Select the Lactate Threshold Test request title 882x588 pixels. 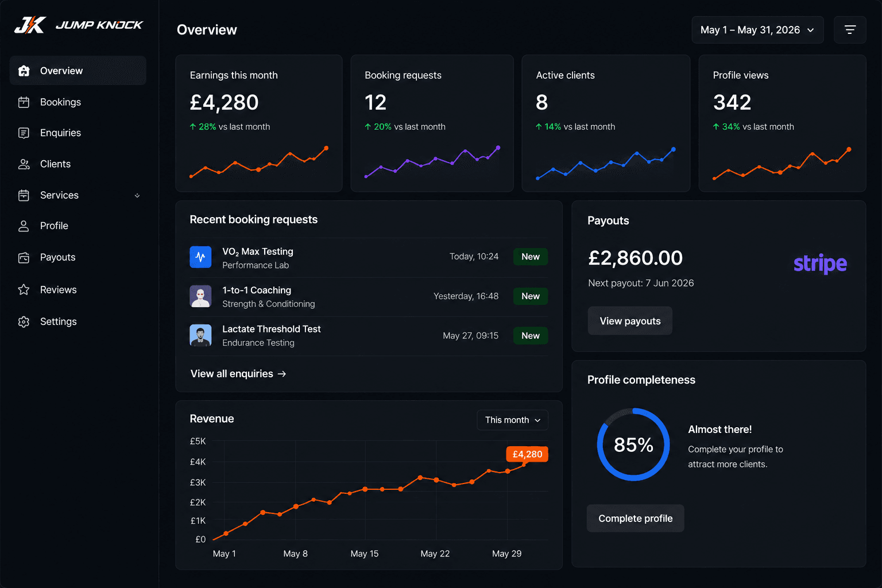[x=272, y=329]
